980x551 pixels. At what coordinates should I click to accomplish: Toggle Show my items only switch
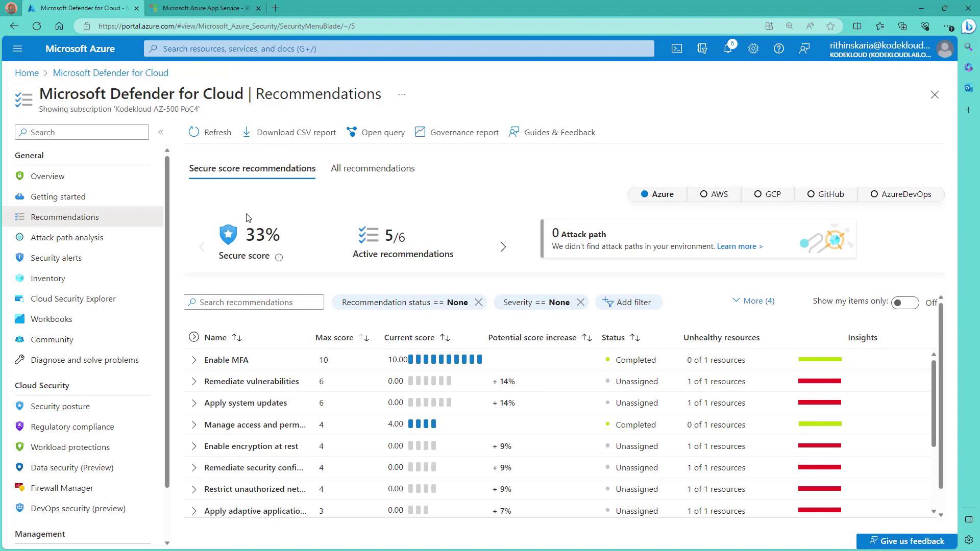(x=904, y=303)
